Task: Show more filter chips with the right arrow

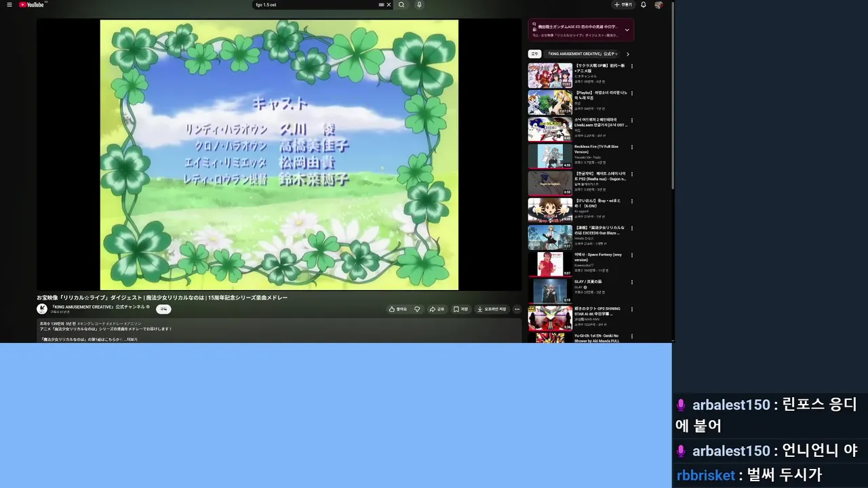Action: click(x=628, y=54)
